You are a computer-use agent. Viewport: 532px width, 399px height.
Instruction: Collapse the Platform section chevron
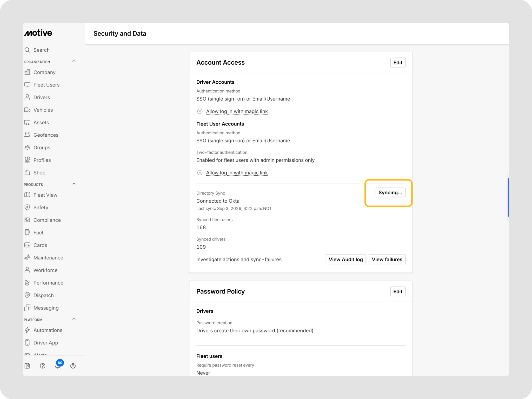coord(74,319)
